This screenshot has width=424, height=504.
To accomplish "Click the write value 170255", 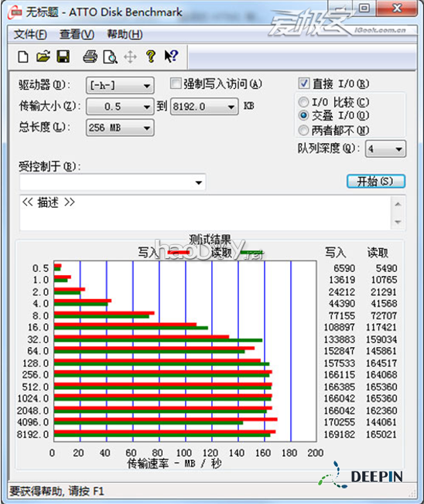I will (340, 422).
